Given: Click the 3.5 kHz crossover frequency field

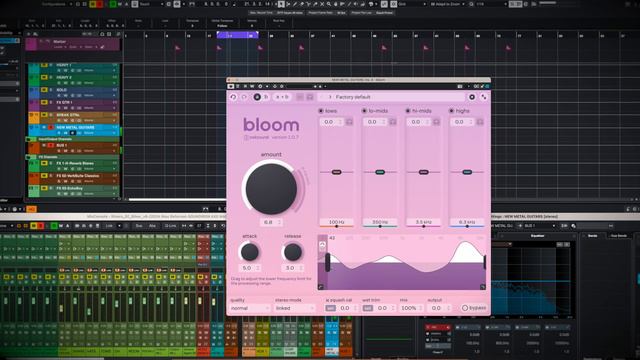Looking at the screenshot, I should click(x=424, y=222).
